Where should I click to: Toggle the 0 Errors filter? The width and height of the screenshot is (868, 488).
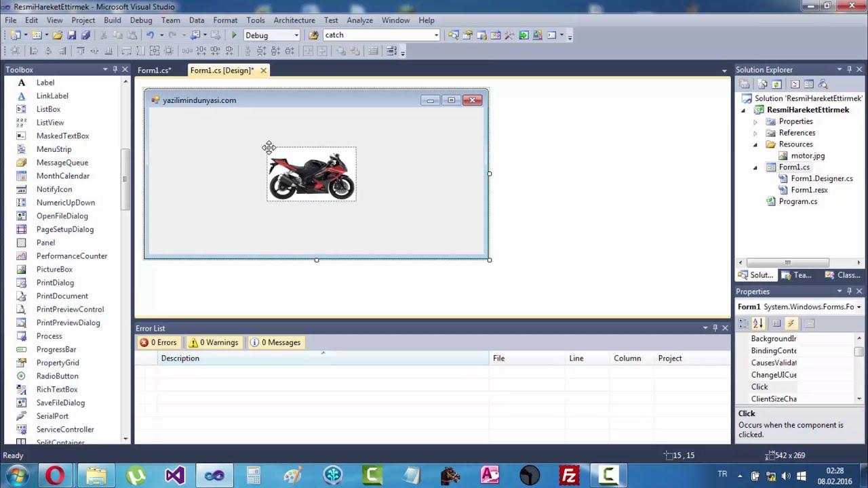[x=159, y=342]
